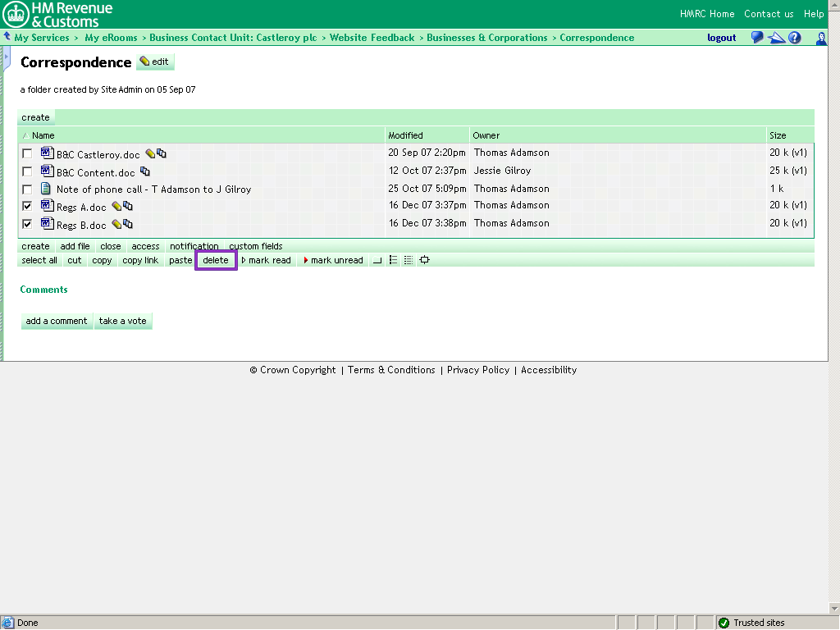Click the pencil edit icon beside Regs A.doc
This screenshot has height=630, width=840.
tap(116, 207)
